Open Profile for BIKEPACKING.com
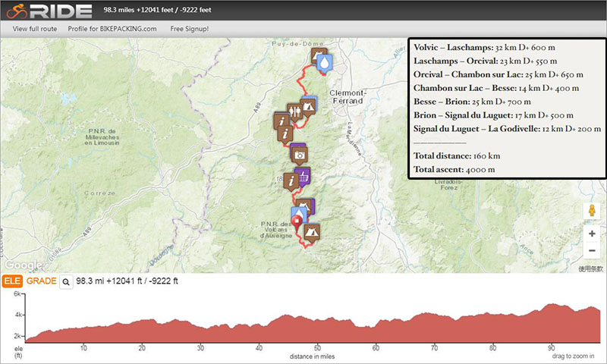This screenshot has width=607, height=364. [112, 29]
